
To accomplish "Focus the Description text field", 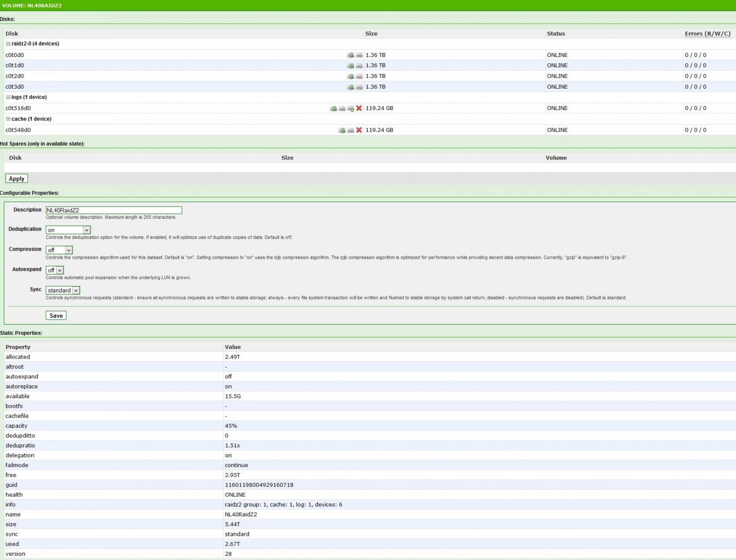I will pyautogui.click(x=114, y=210).
